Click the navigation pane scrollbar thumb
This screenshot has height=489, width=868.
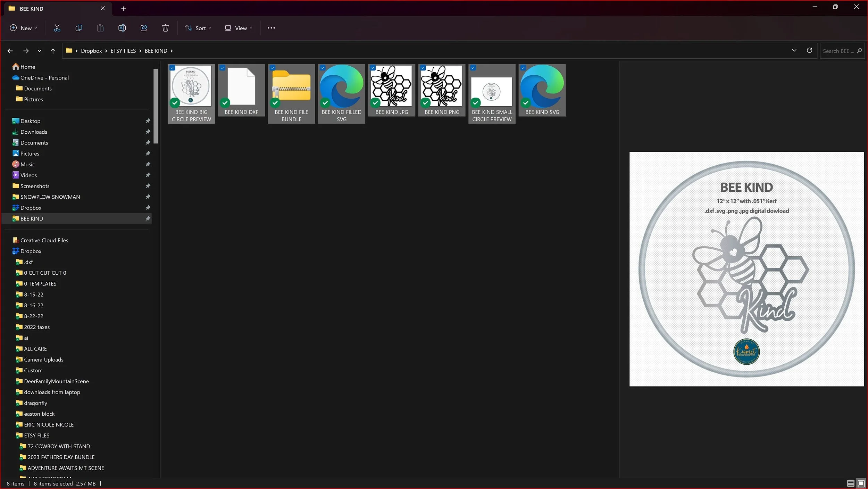click(156, 106)
